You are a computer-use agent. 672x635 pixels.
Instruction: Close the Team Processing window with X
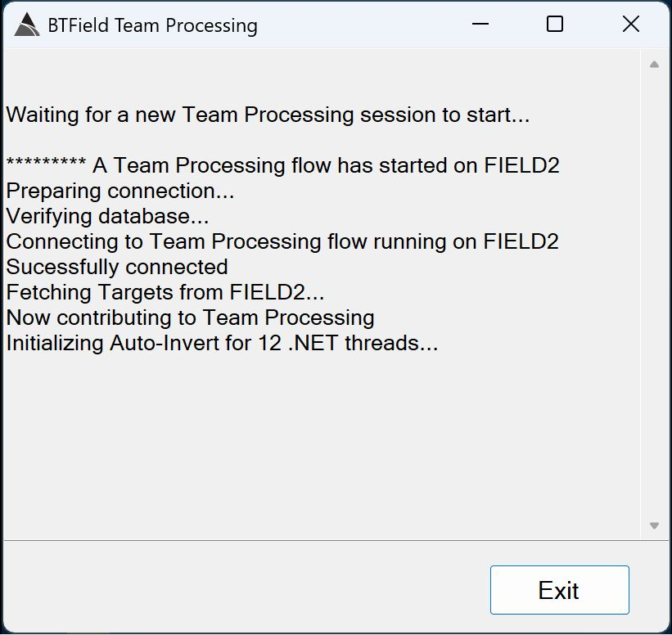[630, 25]
